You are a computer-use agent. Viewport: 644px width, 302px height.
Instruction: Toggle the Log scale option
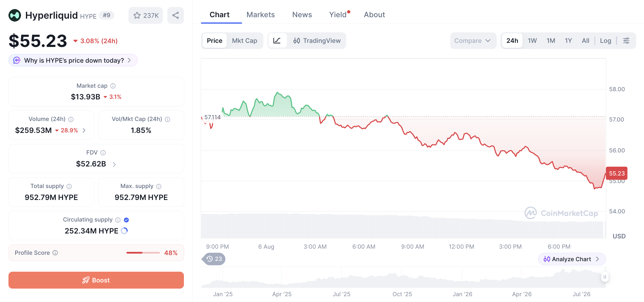point(605,41)
